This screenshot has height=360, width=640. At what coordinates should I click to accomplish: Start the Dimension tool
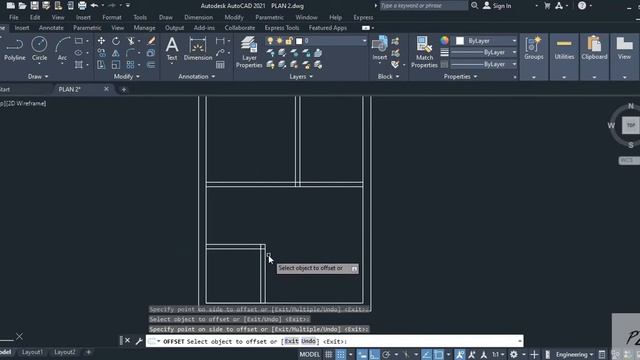[x=198, y=49]
